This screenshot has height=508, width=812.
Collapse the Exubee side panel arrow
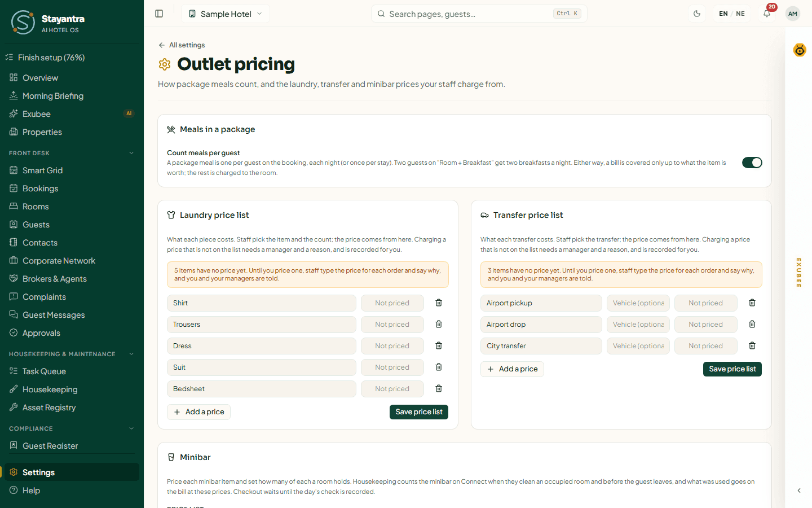tap(799, 491)
